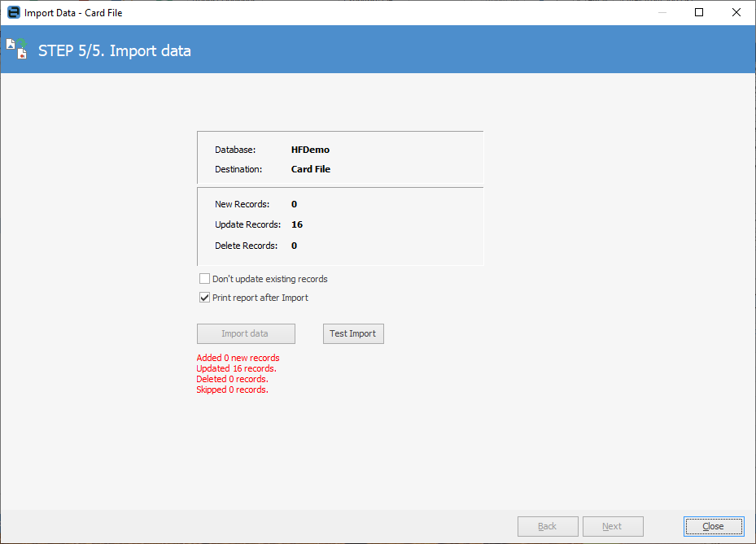Viewport: 756px width, 544px height.
Task: Click 'Updated 16 records.' message
Action: pos(236,368)
